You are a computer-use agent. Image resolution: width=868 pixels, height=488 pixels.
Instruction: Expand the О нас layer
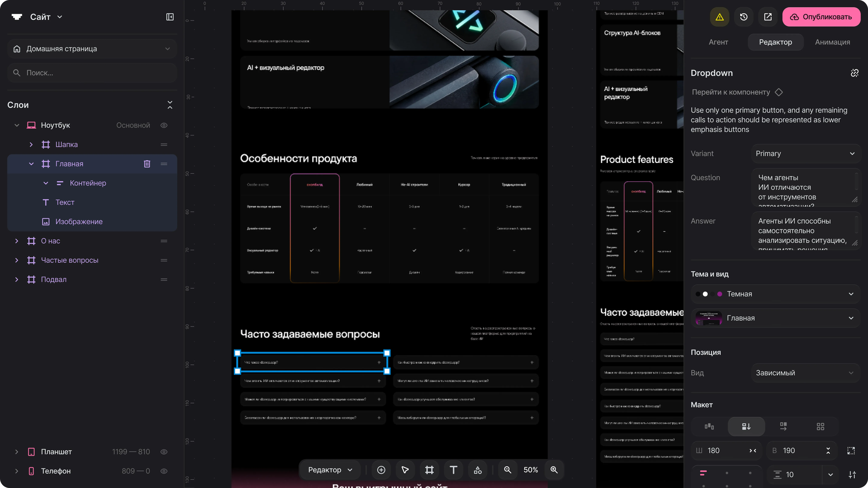tap(17, 241)
